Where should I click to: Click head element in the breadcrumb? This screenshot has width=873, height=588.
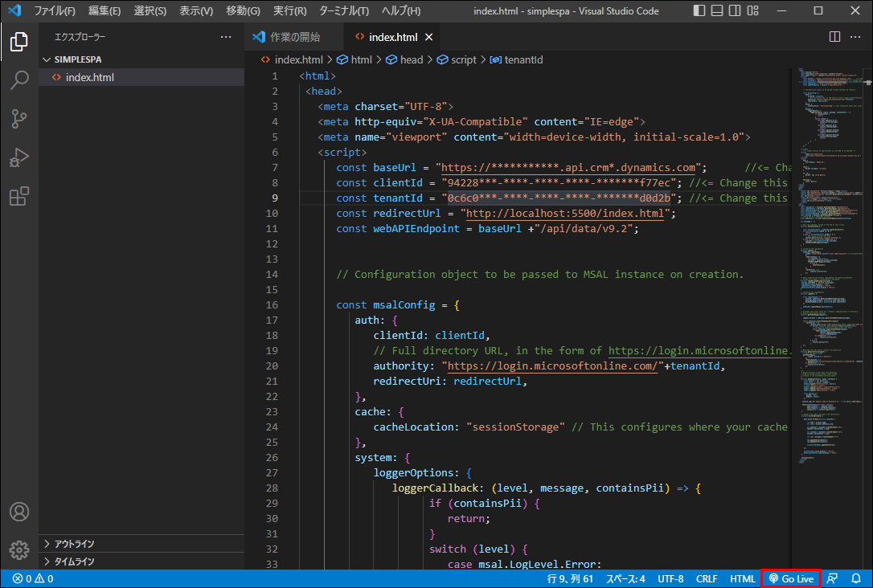point(404,59)
